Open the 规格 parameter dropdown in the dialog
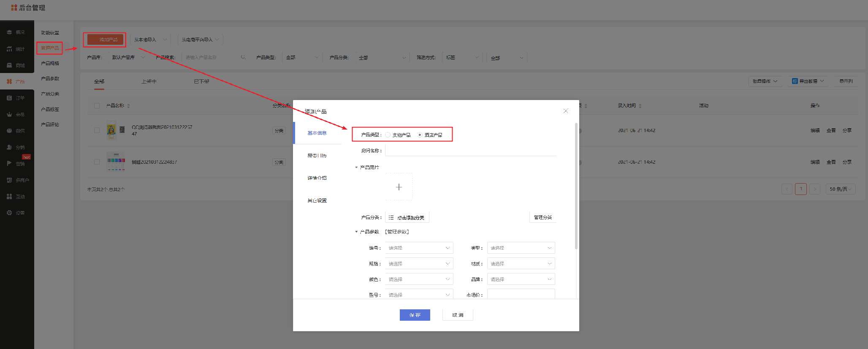This screenshot has width=868, height=349. (419, 263)
